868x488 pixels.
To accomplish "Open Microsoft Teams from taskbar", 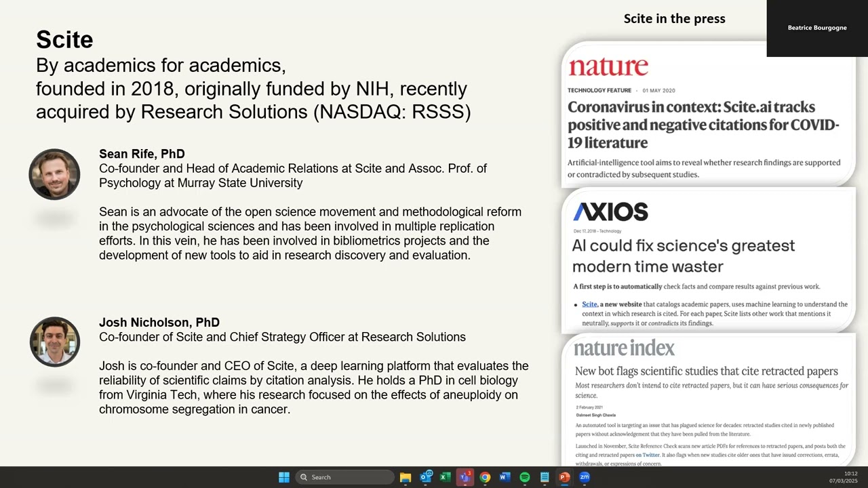I will tap(465, 477).
